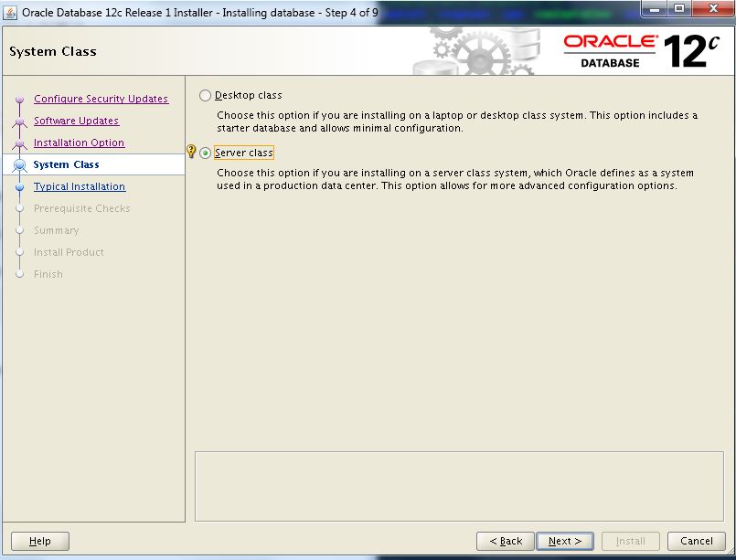Open the Configure Security Updates step
736x560 pixels.
pyautogui.click(x=101, y=99)
